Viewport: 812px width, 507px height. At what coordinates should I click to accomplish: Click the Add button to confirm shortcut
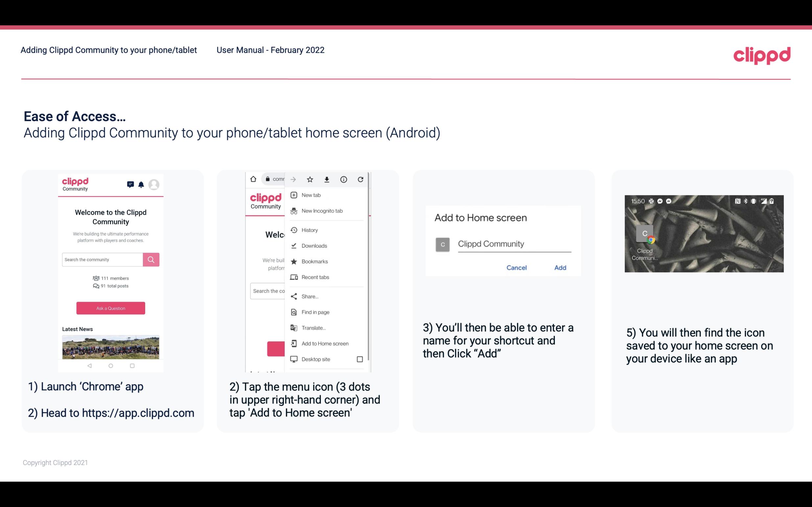559,268
